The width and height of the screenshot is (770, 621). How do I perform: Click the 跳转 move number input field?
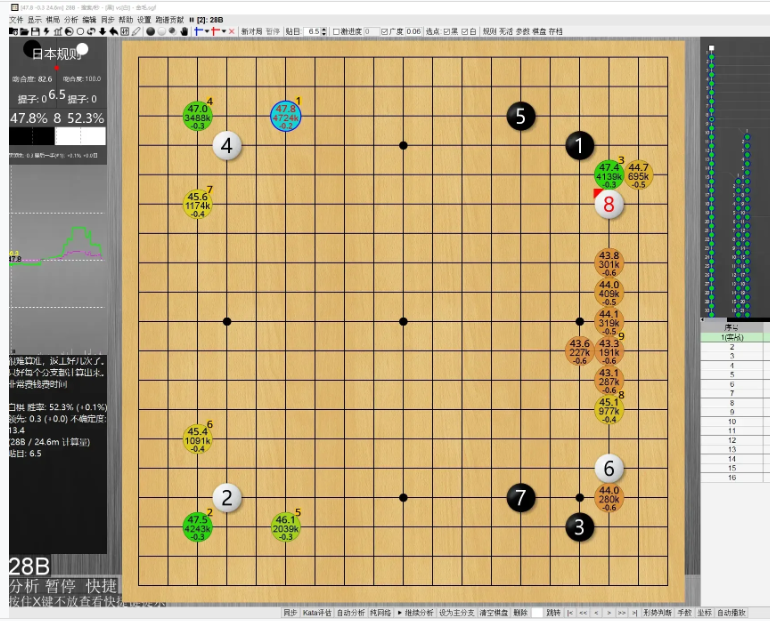[537, 612]
